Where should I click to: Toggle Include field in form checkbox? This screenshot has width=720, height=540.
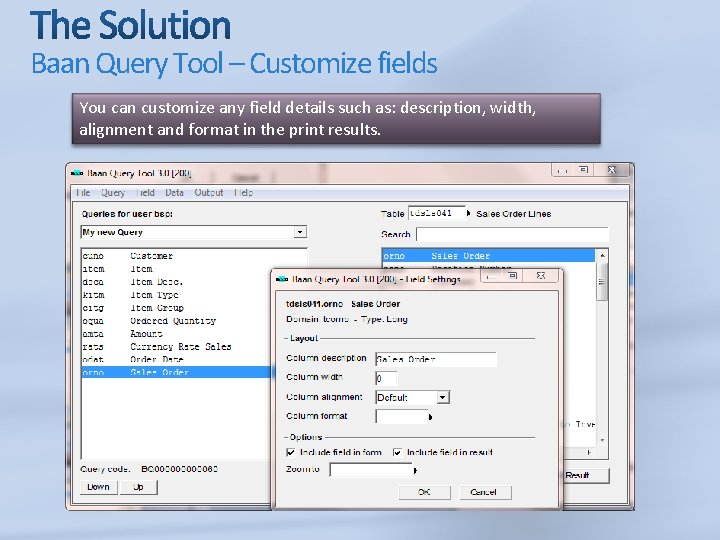coord(291,452)
